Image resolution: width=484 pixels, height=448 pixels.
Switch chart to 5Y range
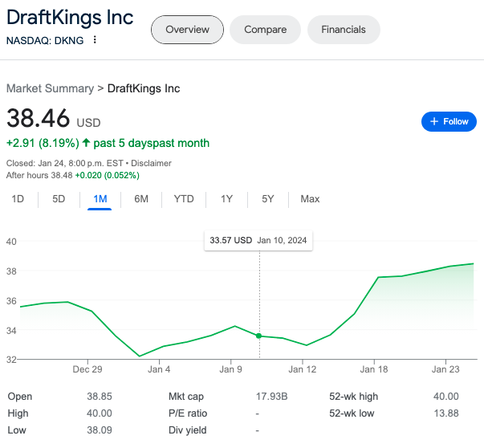[x=268, y=199]
